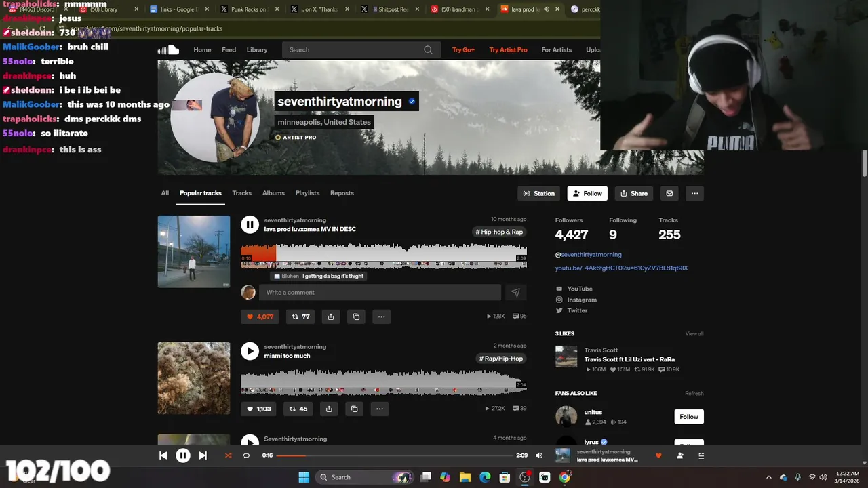The image size is (868, 488).
Task: Click the # Hip-hop & Rap tag
Action: pyautogui.click(x=500, y=232)
